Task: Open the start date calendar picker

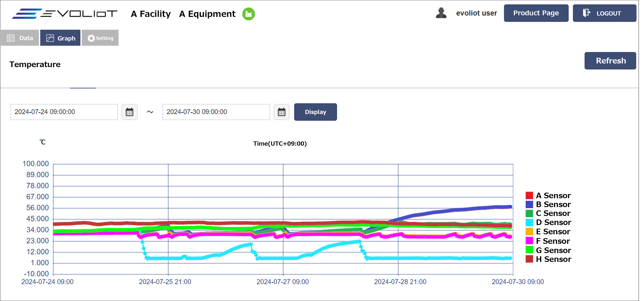Action: tap(129, 112)
